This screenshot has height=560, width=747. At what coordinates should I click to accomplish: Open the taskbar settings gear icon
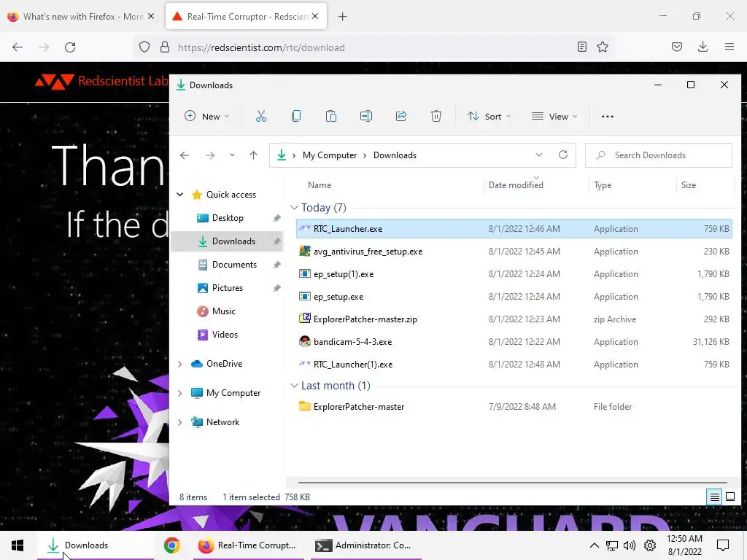point(650,545)
